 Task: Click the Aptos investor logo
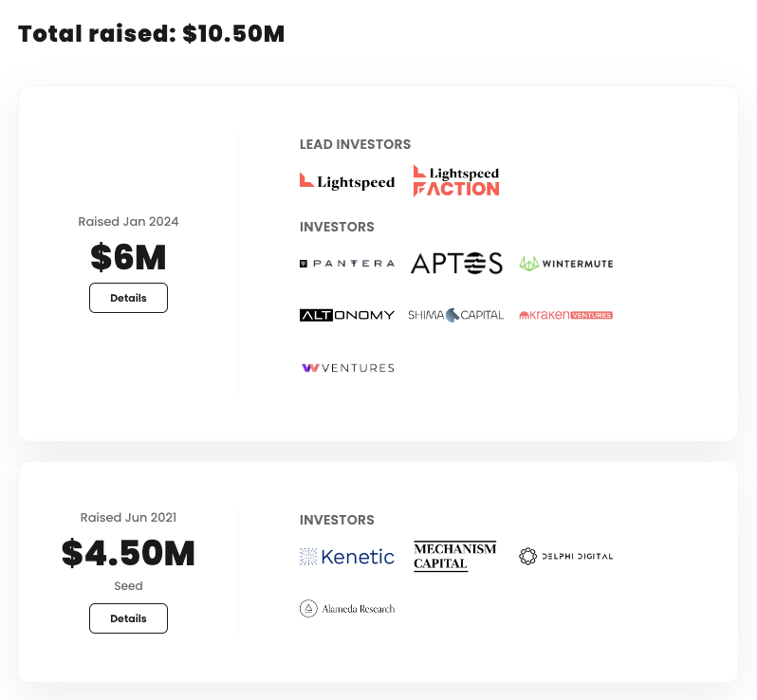click(456, 263)
